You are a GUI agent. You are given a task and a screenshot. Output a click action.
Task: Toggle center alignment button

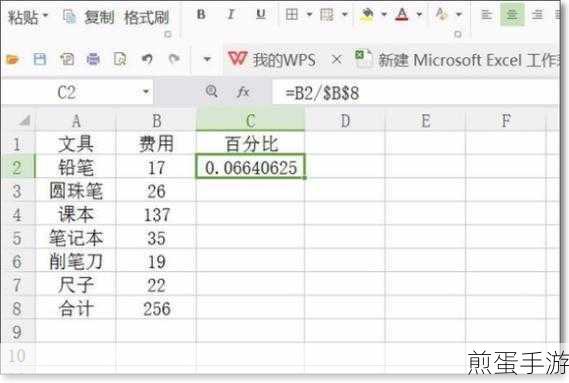[x=512, y=15]
